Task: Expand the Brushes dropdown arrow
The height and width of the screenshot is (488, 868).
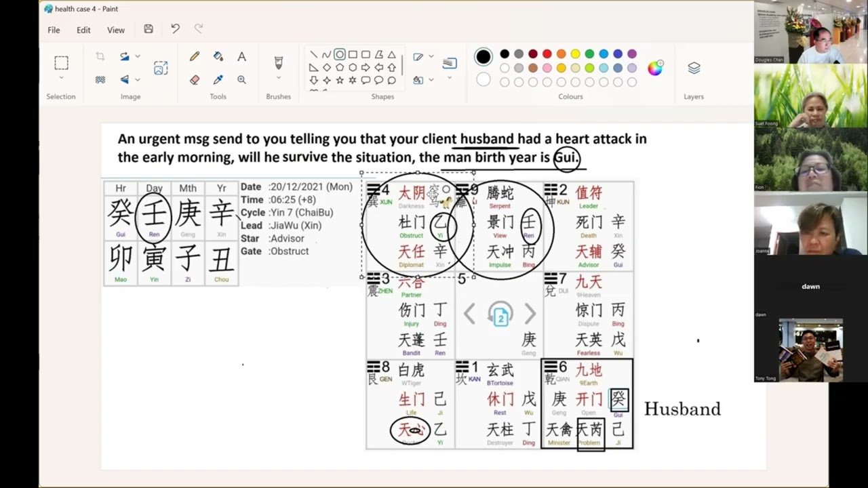Action: (278, 79)
